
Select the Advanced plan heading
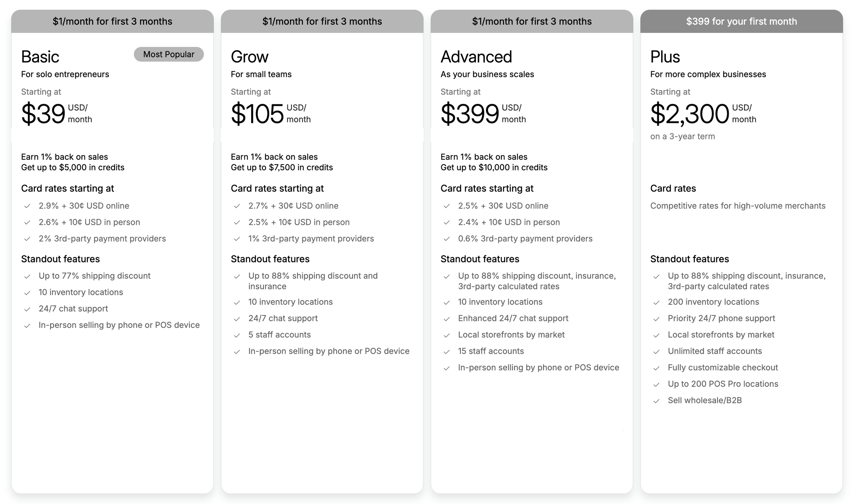[476, 57]
